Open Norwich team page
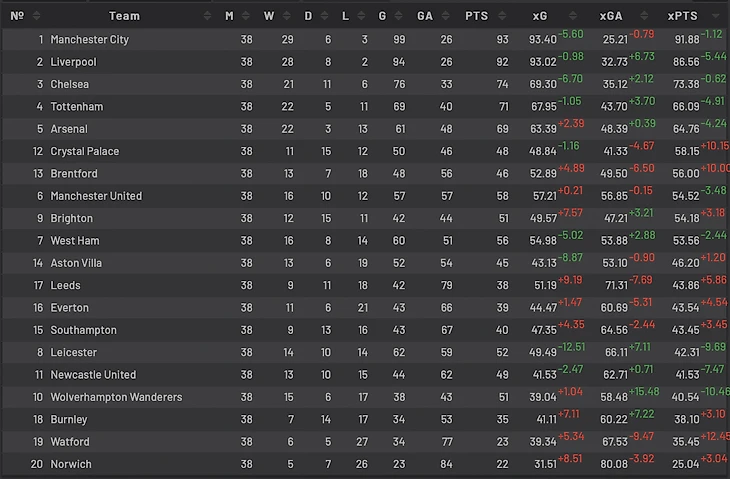Screen dimensions: 730x479 71,464
